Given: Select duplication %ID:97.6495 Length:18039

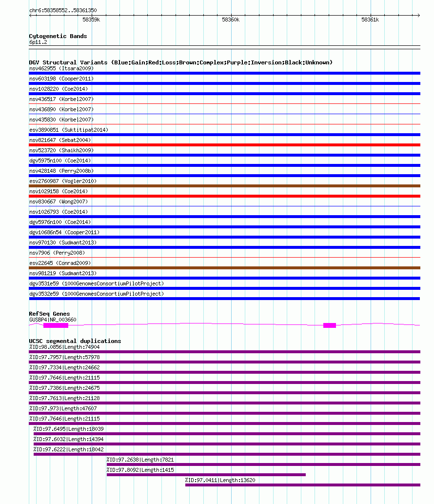Looking at the screenshot, I should (69, 429).
